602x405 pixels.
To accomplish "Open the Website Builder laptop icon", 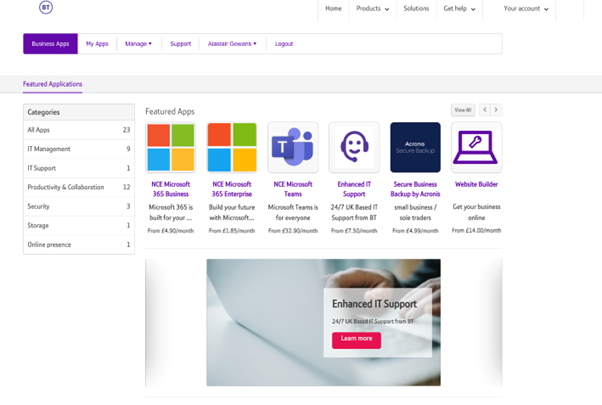I will click(476, 147).
